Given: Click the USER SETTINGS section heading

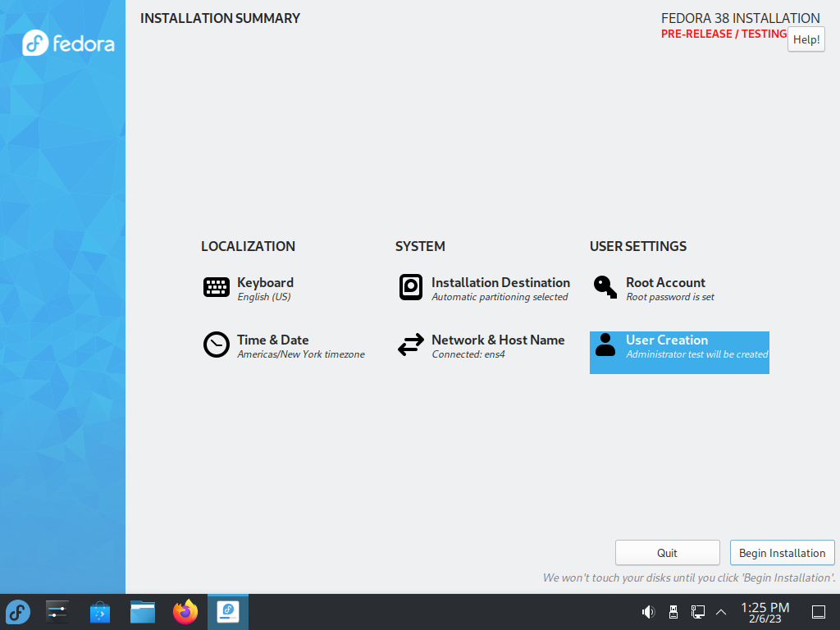Looking at the screenshot, I should click(x=638, y=246).
